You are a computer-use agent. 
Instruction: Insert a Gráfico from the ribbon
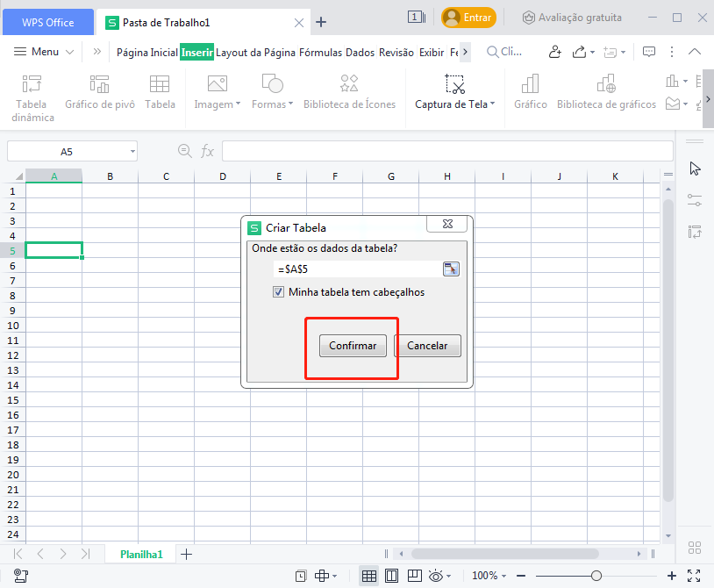tap(530, 95)
